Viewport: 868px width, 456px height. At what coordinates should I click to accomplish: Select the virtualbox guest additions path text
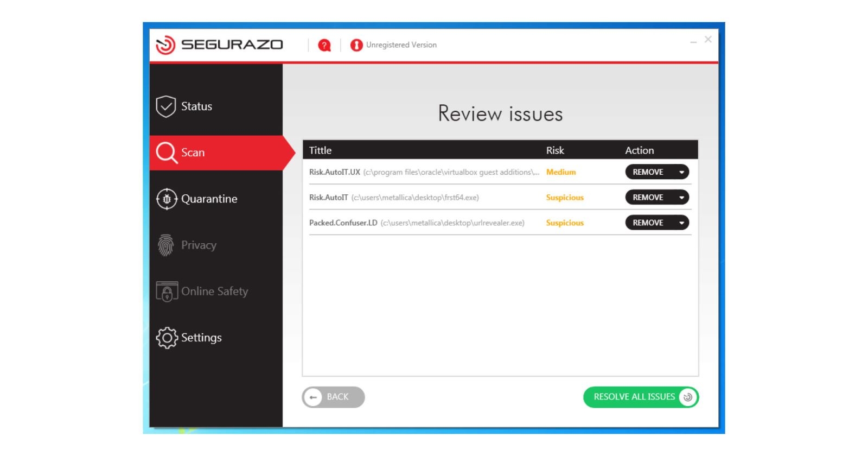[x=451, y=172]
